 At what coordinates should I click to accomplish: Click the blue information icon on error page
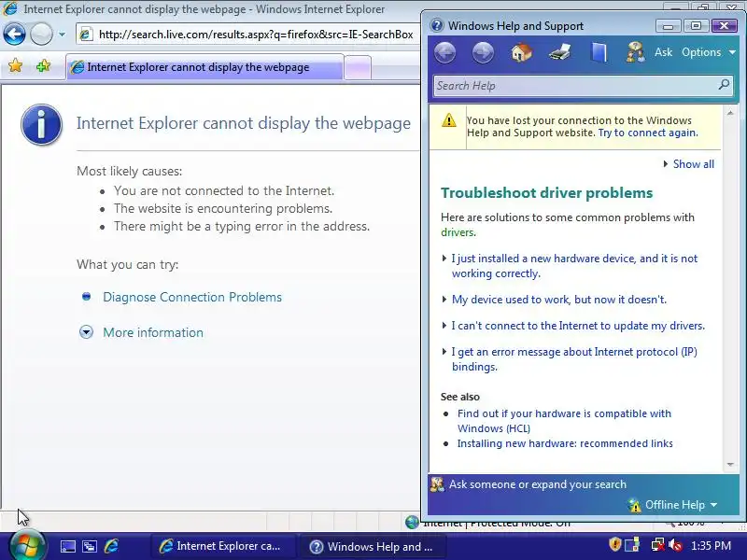click(x=41, y=125)
